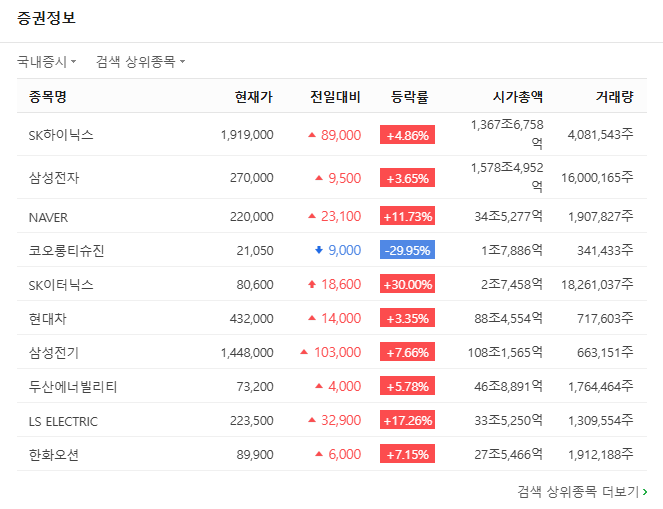The width and height of the screenshot is (663, 509).
Task: Click the 전일대비 column header
Action: click(335, 96)
